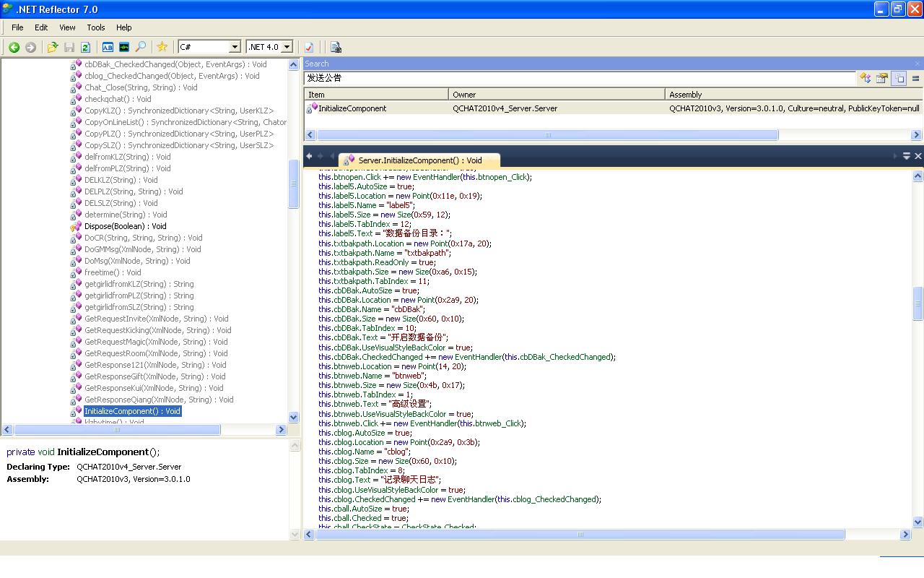
Task: Click the code pane forward arrow
Action: pos(321,156)
